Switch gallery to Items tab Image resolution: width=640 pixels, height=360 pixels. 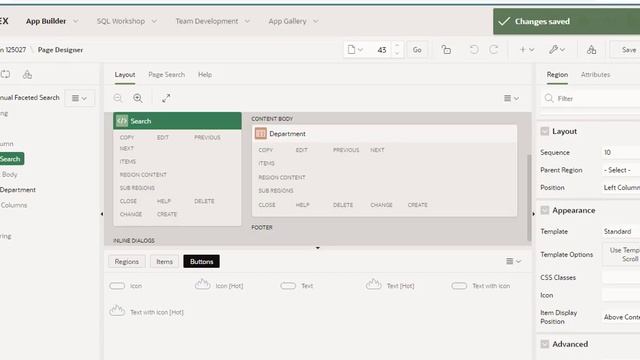tap(164, 262)
